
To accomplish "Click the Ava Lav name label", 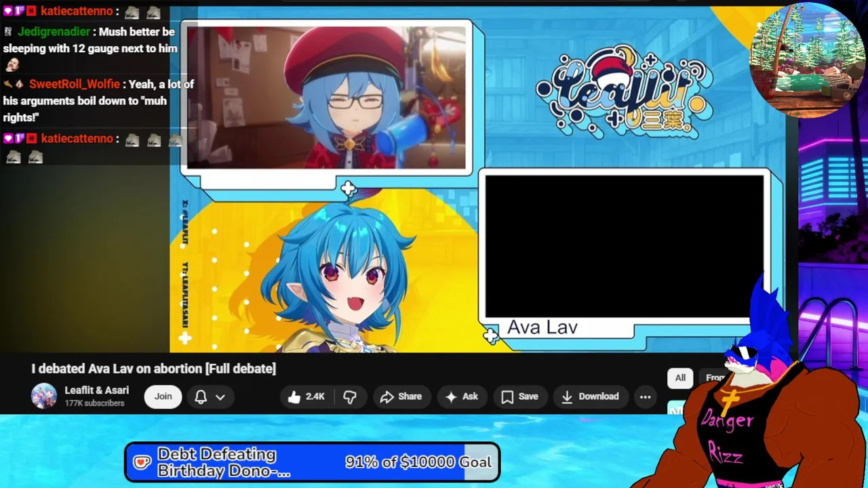I will click(x=542, y=327).
